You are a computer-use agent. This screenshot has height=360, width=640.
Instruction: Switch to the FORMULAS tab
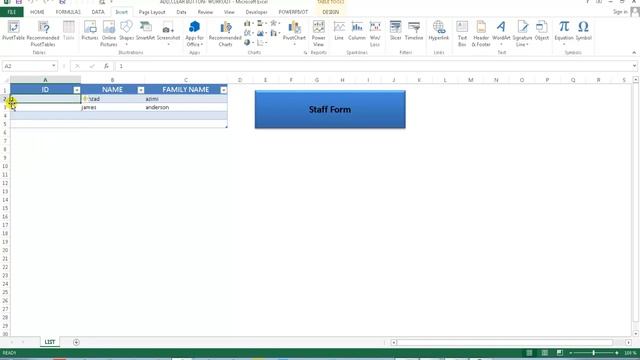click(x=68, y=12)
